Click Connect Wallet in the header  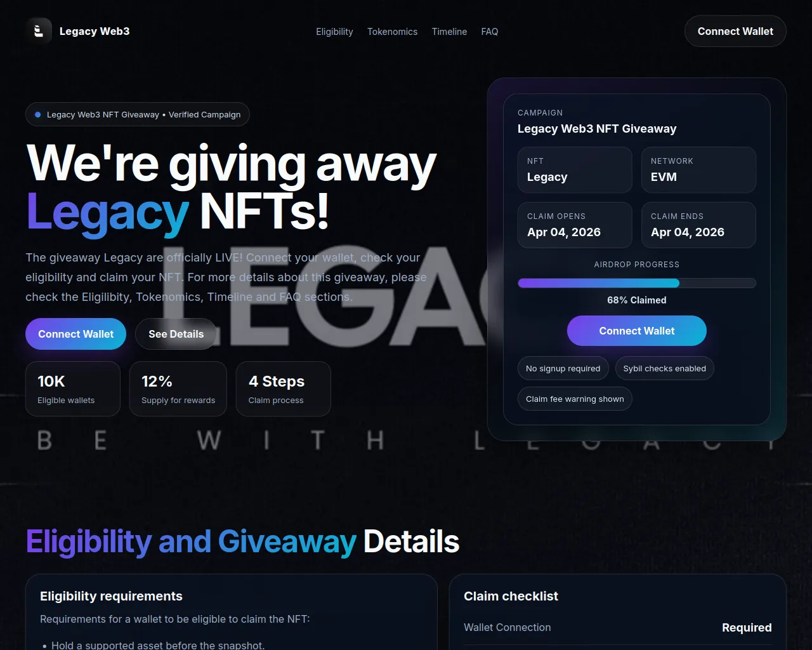tap(735, 31)
